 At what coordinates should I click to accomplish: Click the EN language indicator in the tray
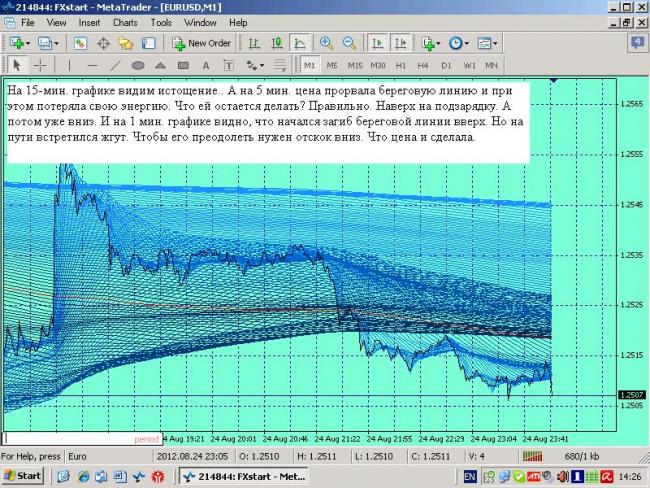tap(470, 477)
